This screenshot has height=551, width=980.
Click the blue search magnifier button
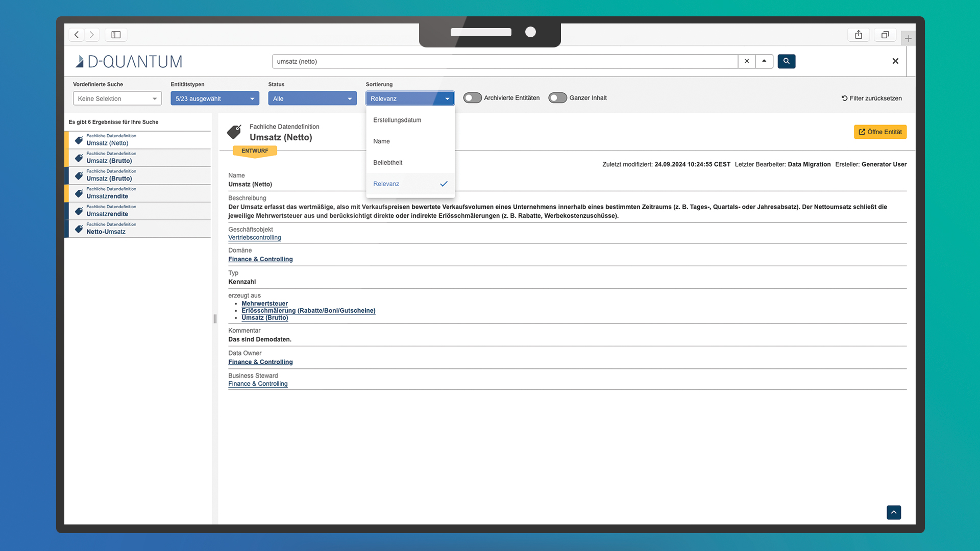[786, 61]
